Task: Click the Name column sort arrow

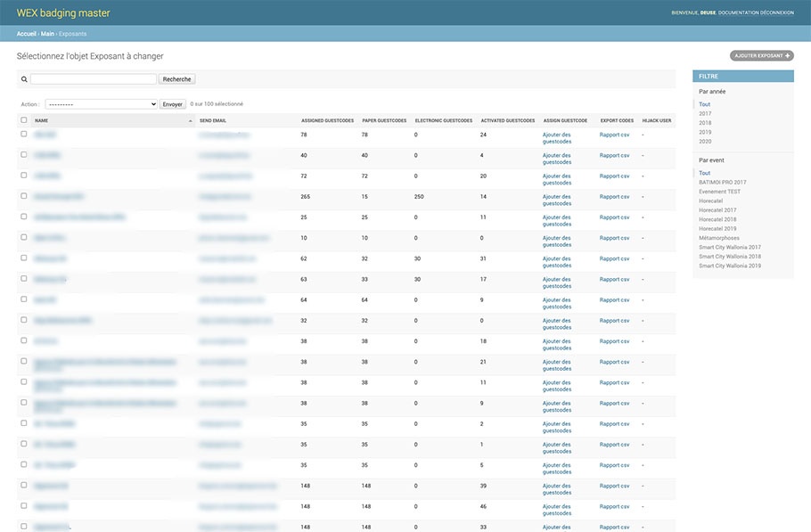Action: pyautogui.click(x=190, y=120)
